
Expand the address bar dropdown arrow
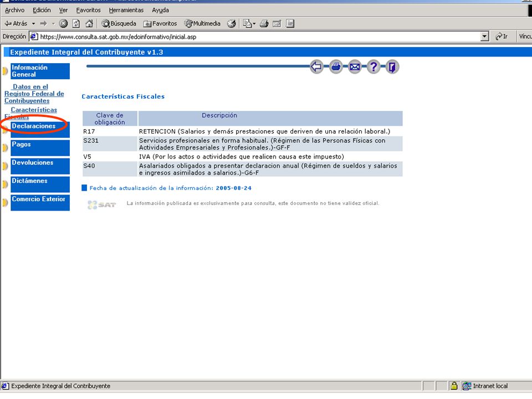[x=485, y=37]
